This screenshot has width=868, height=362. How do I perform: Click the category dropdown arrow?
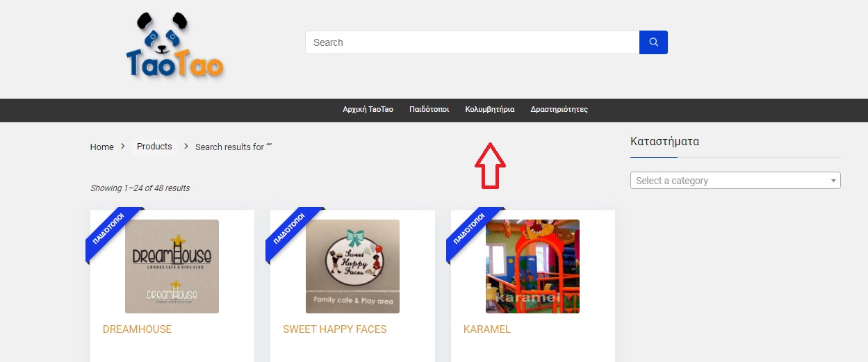click(833, 181)
